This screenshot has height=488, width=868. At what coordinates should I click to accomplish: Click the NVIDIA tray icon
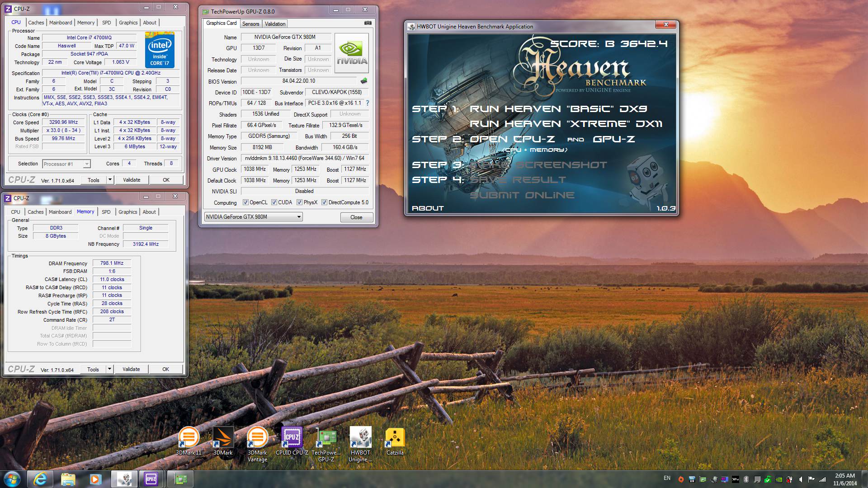click(779, 479)
